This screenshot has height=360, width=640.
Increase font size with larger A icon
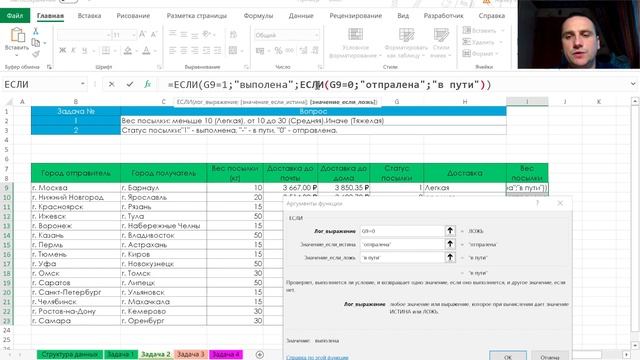(x=142, y=35)
